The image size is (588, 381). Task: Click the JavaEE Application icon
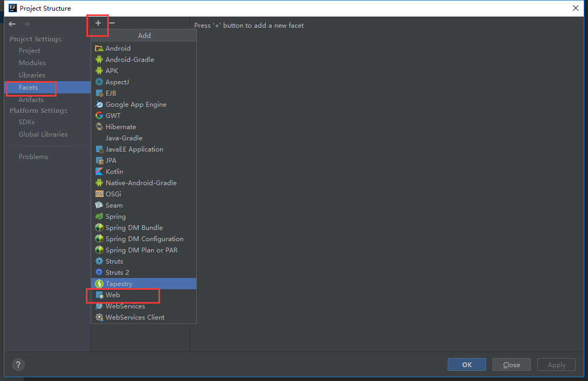click(x=99, y=149)
